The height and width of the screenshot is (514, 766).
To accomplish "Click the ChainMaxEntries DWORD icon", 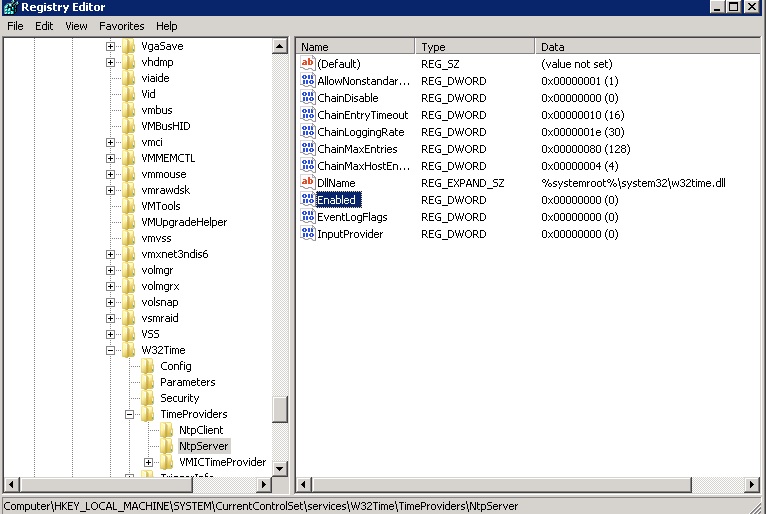I will 308,149.
